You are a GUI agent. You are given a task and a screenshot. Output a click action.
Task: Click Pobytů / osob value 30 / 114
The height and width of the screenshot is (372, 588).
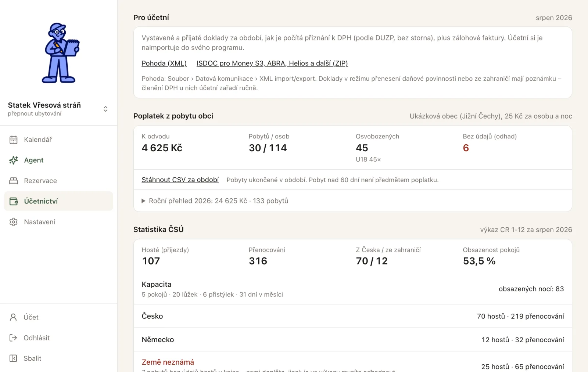pos(268,148)
